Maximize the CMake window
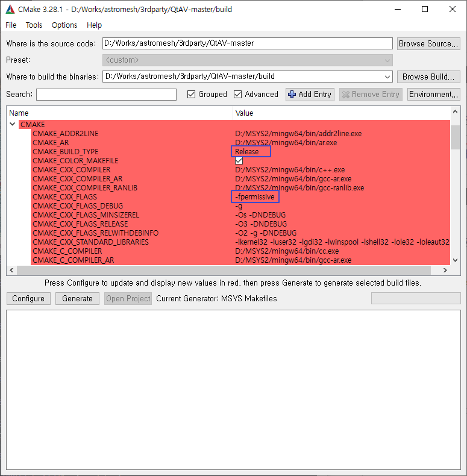Viewport: 467px width, 476px height. (x=425, y=10)
